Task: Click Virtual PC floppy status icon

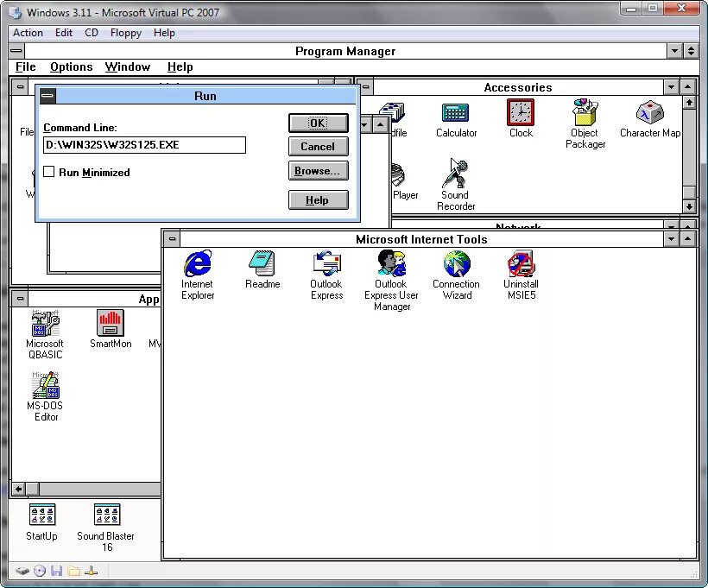Action: click(56, 572)
